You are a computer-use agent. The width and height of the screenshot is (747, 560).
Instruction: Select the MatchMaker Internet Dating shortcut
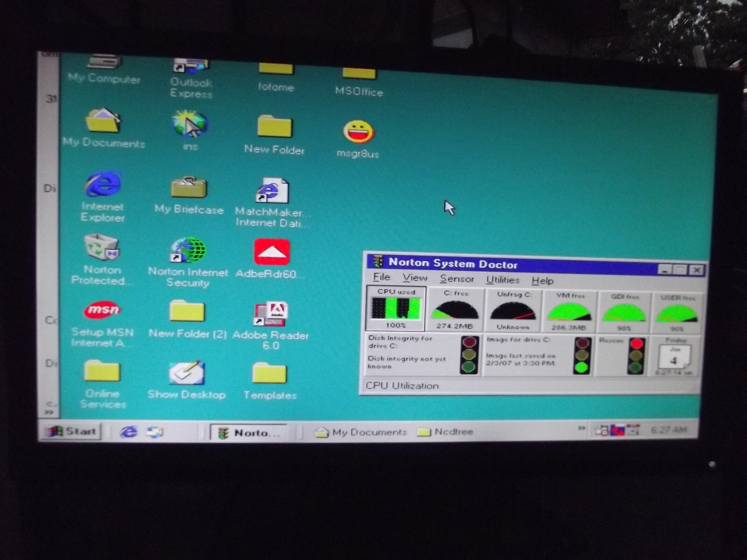(273, 203)
